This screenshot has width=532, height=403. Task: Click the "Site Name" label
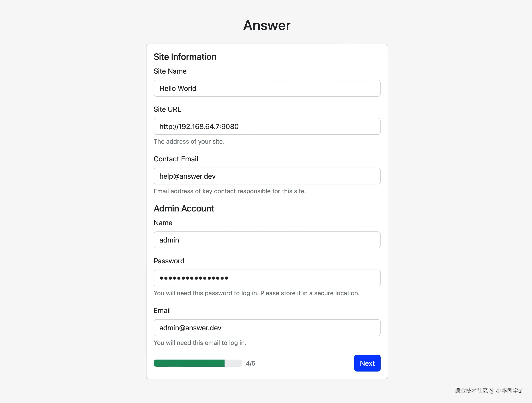coord(170,71)
